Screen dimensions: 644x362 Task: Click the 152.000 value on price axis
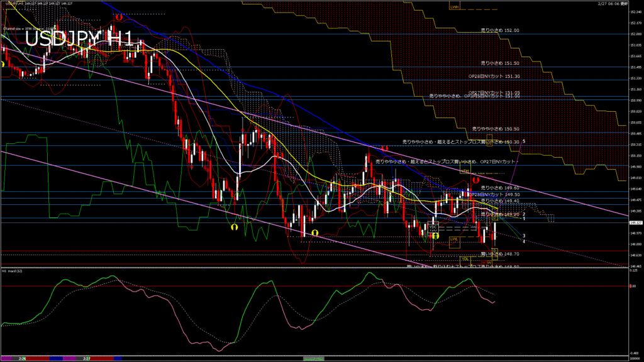tap(636, 34)
